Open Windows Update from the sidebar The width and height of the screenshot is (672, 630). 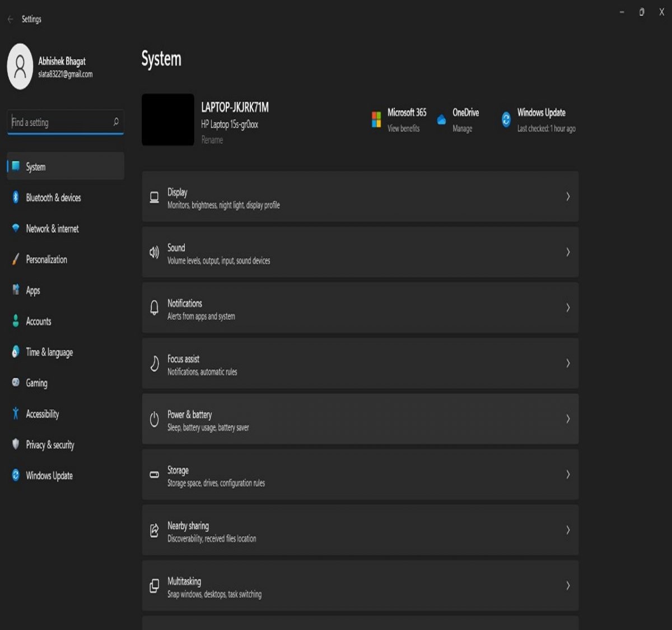tap(49, 475)
